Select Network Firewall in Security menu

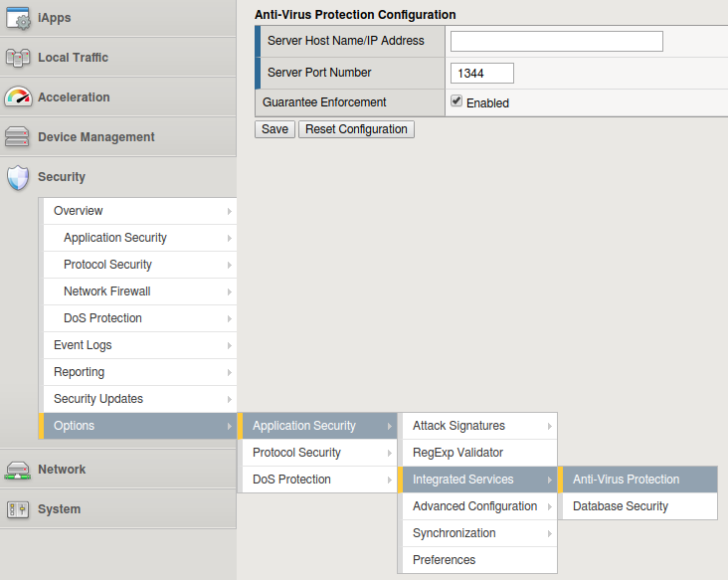tap(106, 291)
